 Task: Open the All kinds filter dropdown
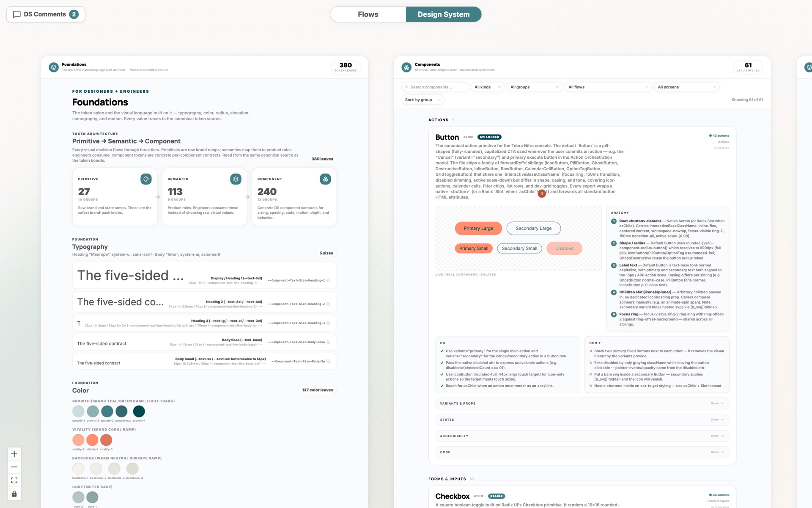[487, 87]
